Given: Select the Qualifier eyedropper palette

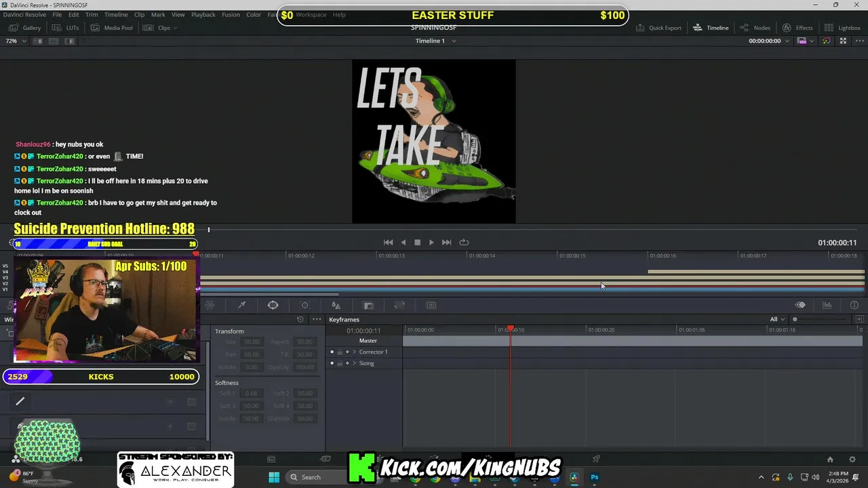Looking at the screenshot, I should pyautogui.click(x=241, y=305).
